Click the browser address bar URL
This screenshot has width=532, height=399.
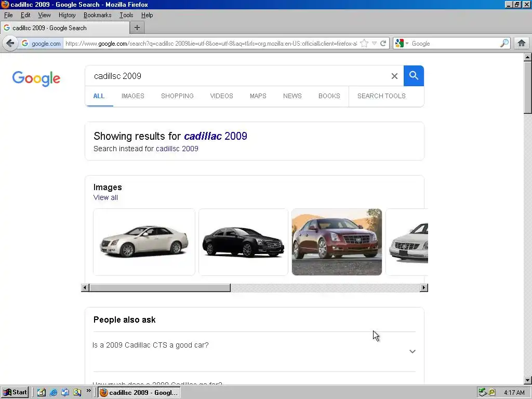coord(211,44)
